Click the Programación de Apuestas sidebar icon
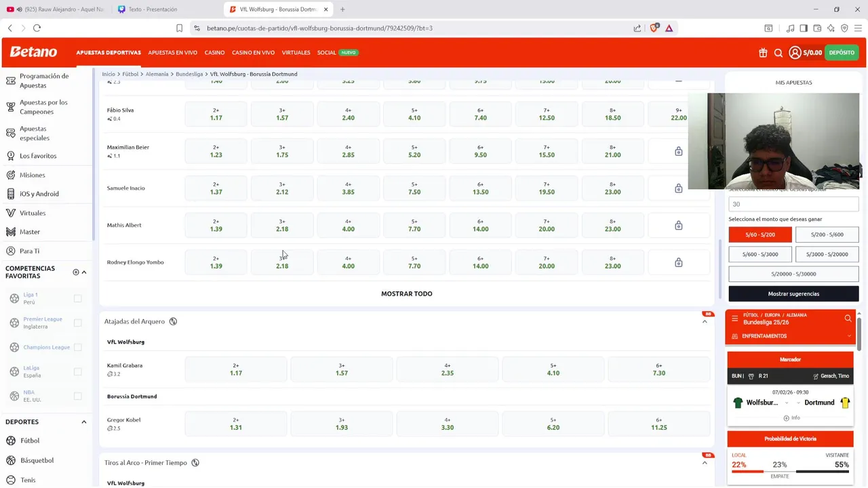Viewport: 868px width, 488px height. pos(10,81)
